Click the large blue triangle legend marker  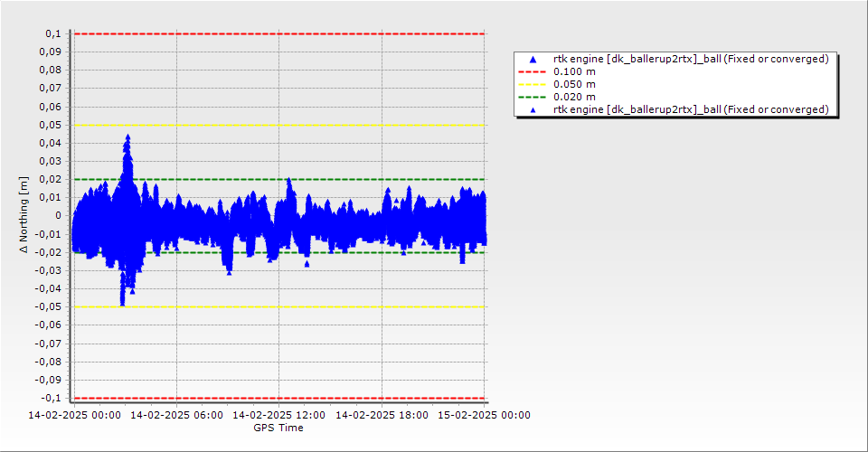click(533, 59)
